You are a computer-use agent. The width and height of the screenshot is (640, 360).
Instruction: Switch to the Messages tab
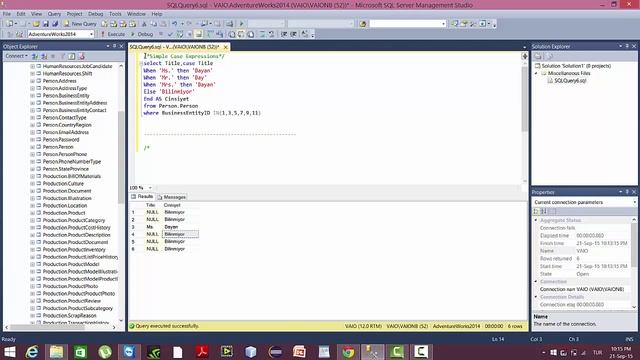[x=172, y=197]
